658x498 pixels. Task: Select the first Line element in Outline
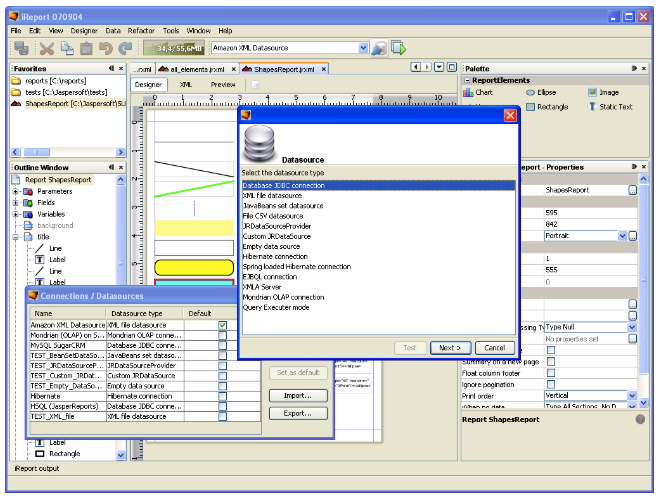[x=49, y=248]
